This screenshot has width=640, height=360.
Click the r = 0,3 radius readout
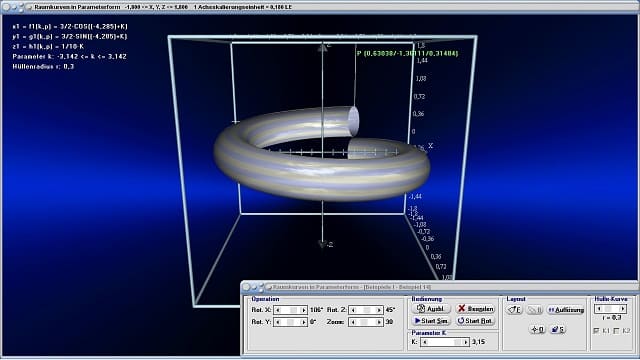(x=611, y=318)
